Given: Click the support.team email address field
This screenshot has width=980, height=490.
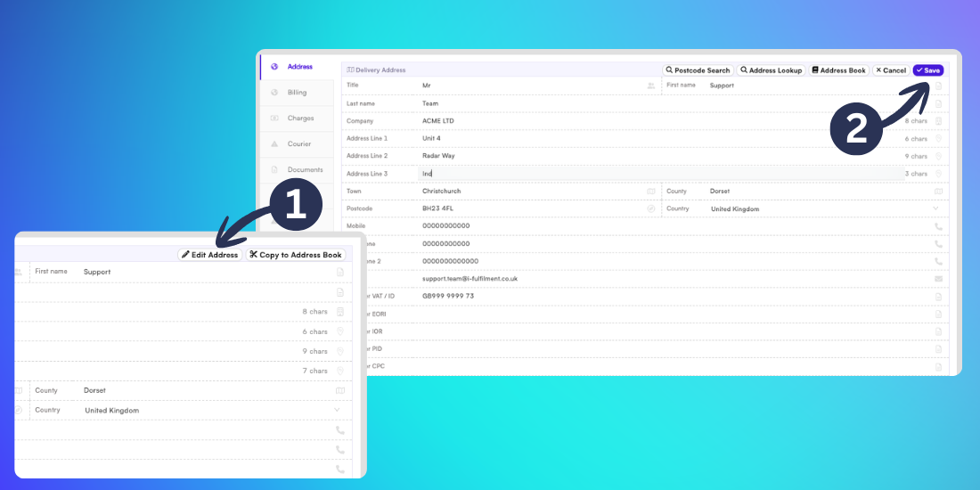Looking at the screenshot, I should (x=674, y=279).
